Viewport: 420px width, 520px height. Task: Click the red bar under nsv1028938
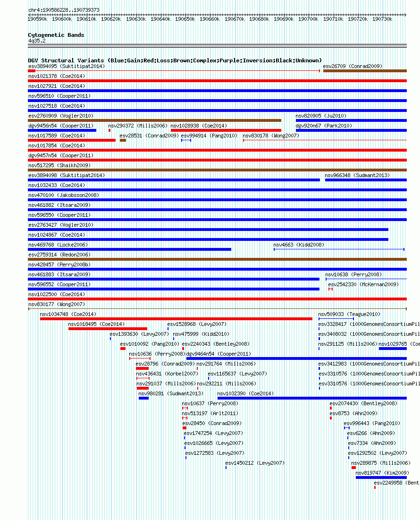pyautogui.click(x=226, y=130)
